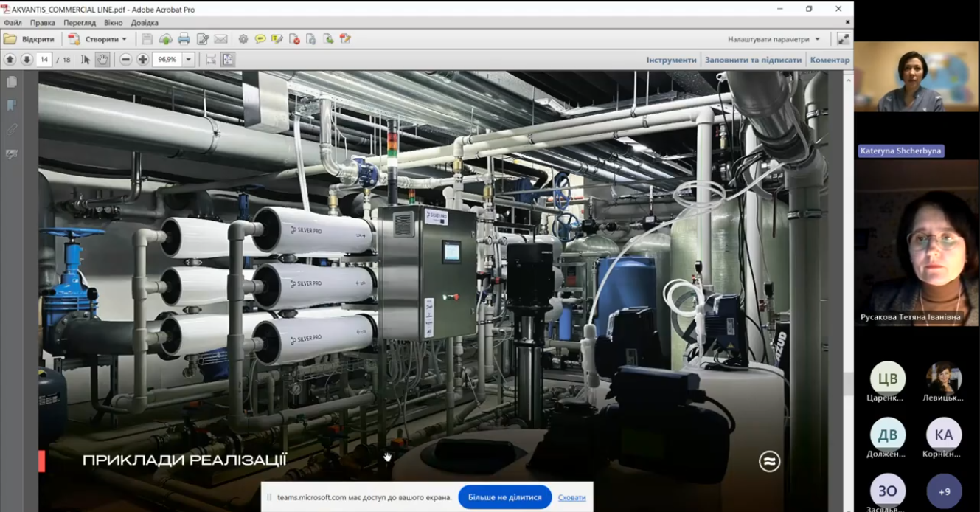980x512 pixels.
Task: Switch to the Select cursor tool
Action: (x=86, y=60)
